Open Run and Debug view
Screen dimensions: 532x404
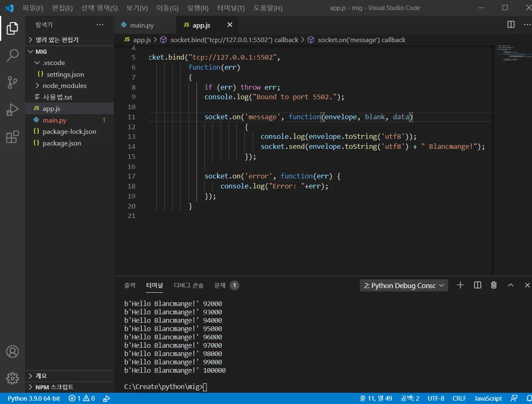tap(13, 110)
